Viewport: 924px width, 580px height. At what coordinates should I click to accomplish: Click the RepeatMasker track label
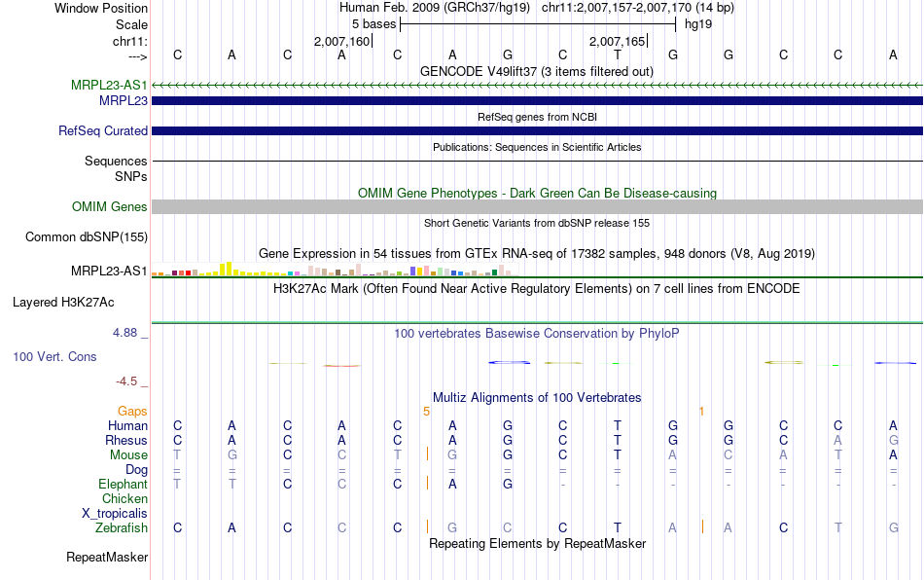click(x=107, y=557)
